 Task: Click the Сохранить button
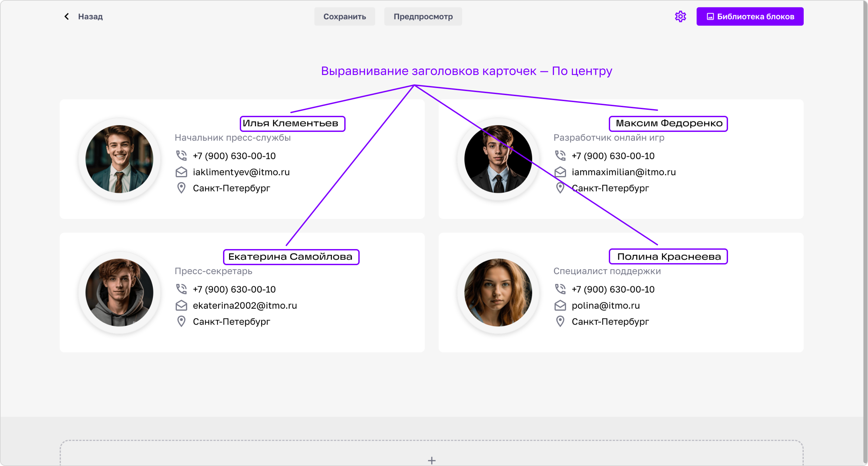(344, 16)
